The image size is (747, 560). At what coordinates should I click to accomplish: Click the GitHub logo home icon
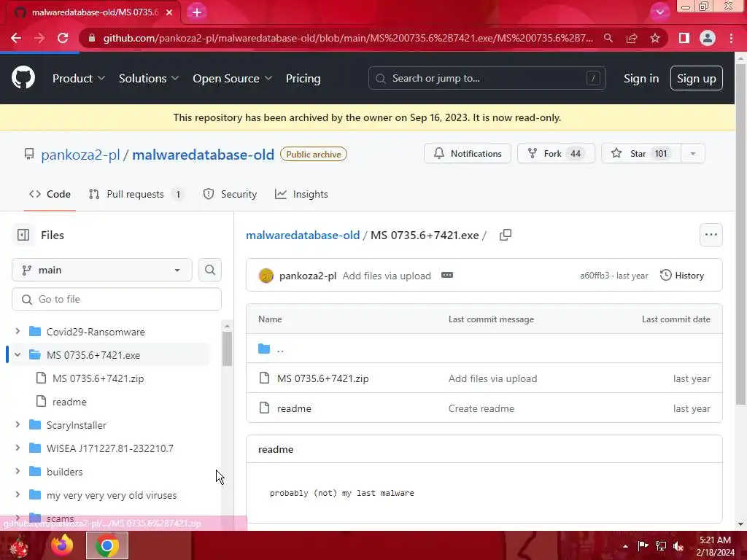[23, 77]
